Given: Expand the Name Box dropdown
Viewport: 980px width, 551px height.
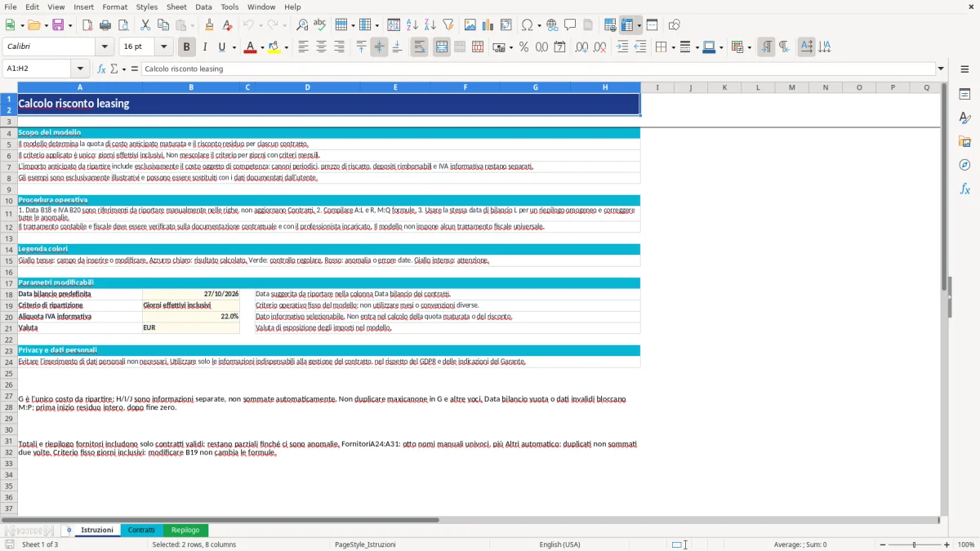Looking at the screenshot, I should (x=80, y=69).
